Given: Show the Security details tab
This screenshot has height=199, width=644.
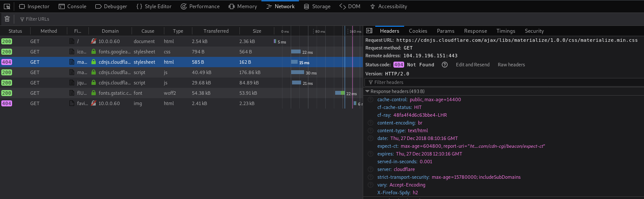Looking at the screenshot, I should pyautogui.click(x=534, y=31).
